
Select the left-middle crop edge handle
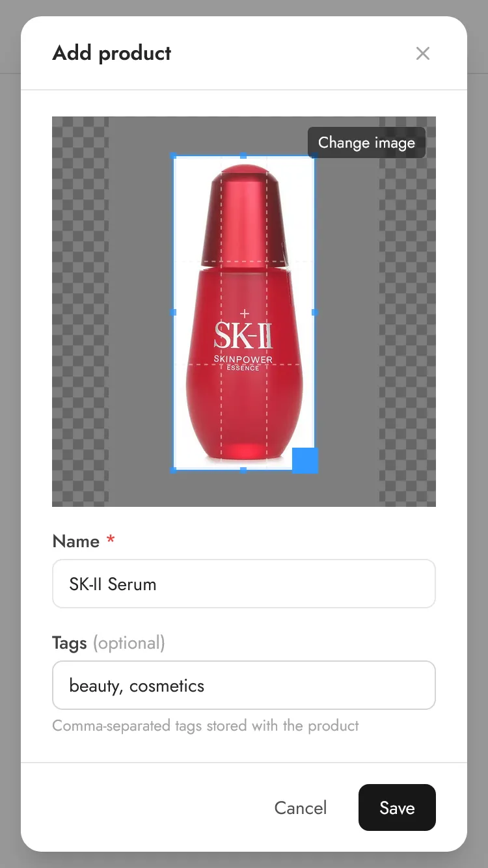pos(174,312)
